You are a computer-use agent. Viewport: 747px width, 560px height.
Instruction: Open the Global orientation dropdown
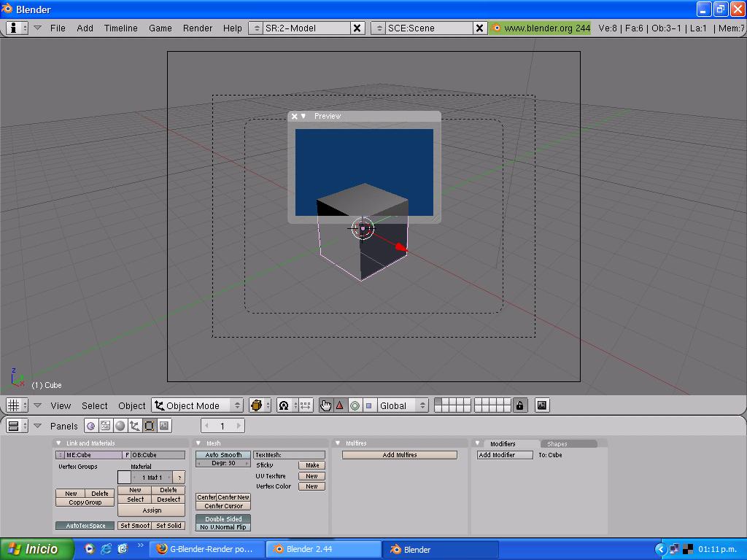pyautogui.click(x=403, y=405)
